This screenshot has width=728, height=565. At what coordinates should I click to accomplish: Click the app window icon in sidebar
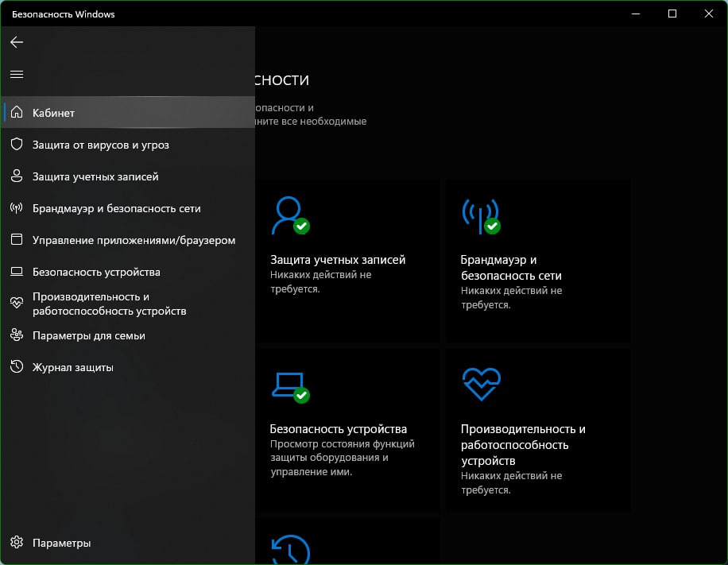pyautogui.click(x=17, y=239)
